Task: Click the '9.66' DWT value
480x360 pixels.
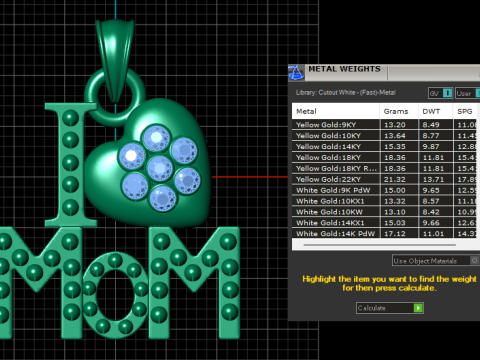Action: 431,223
